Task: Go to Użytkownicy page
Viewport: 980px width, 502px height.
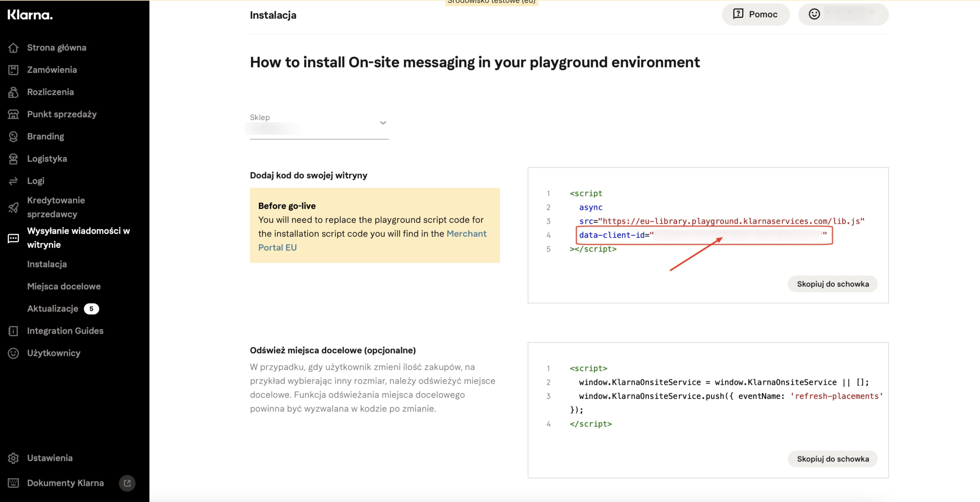Action: (x=54, y=353)
